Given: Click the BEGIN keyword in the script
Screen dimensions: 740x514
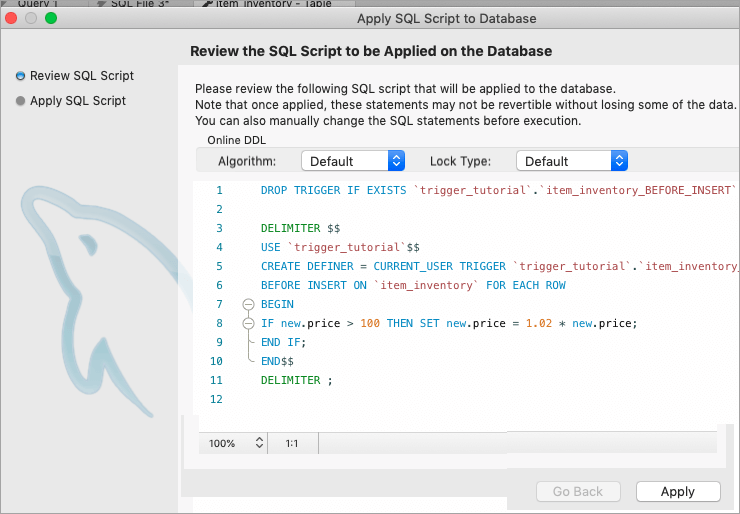Looking at the screenshot, I should pos(277,304).
